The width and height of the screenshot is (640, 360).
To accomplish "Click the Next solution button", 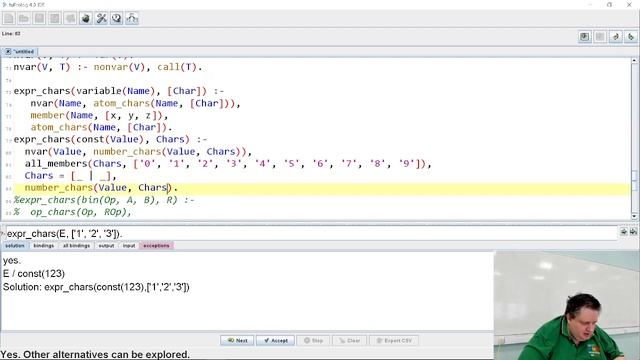I will [237, 340].
